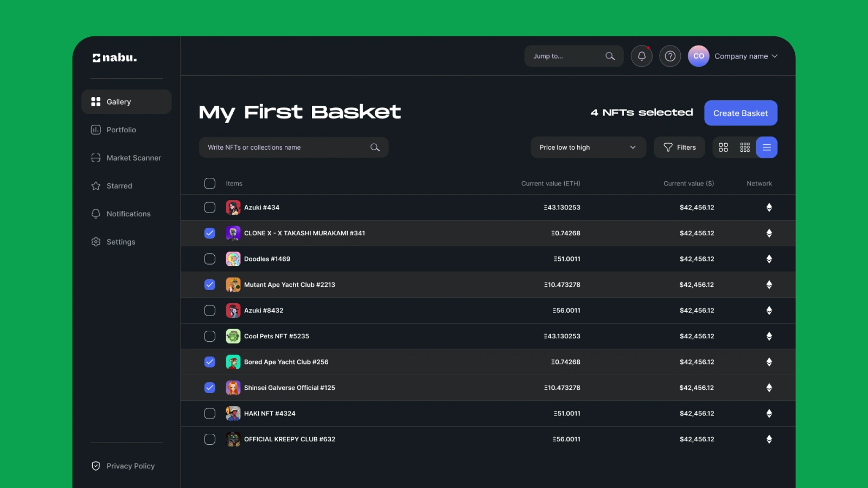This screenshot has width=868, height=488.
Task: Uncheck Bored Ape Yacht Club #256 checkbox
Action: click(210, 362)
